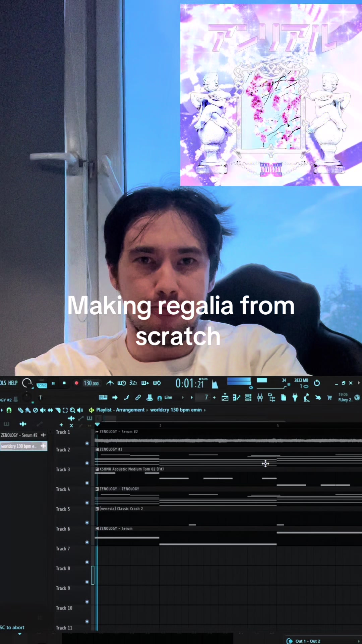Open the ZENOLOGY - ZENOLOGY clip menu
362x644 pixels.
pyautogui.click(x=97, y=489)
